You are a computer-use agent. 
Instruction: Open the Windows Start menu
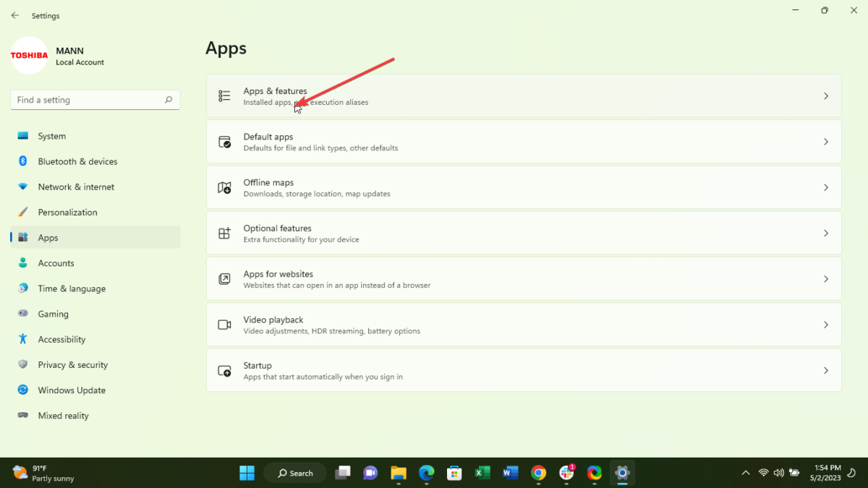coord(247,473)
